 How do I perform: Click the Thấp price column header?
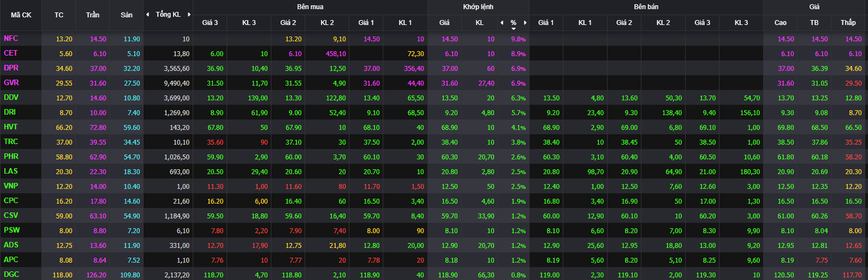coord(848,22)
